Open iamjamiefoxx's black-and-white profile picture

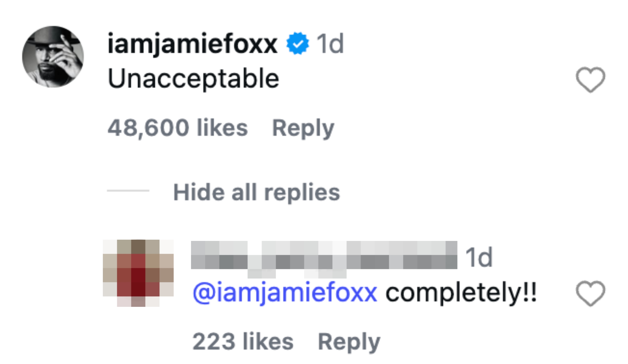click(x=53, y=57)
